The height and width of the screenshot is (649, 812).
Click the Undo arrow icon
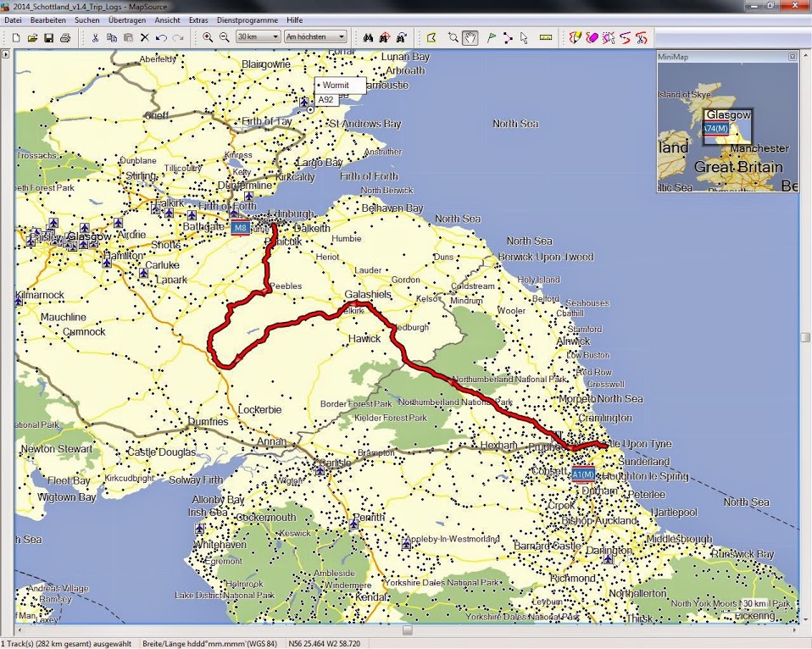coord(161,37)
